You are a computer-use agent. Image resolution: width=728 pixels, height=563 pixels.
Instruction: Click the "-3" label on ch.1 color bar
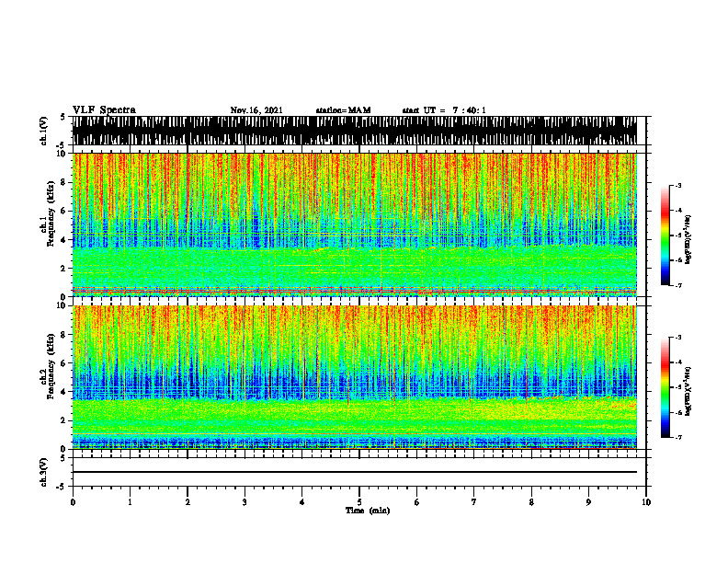coord(677,186)
